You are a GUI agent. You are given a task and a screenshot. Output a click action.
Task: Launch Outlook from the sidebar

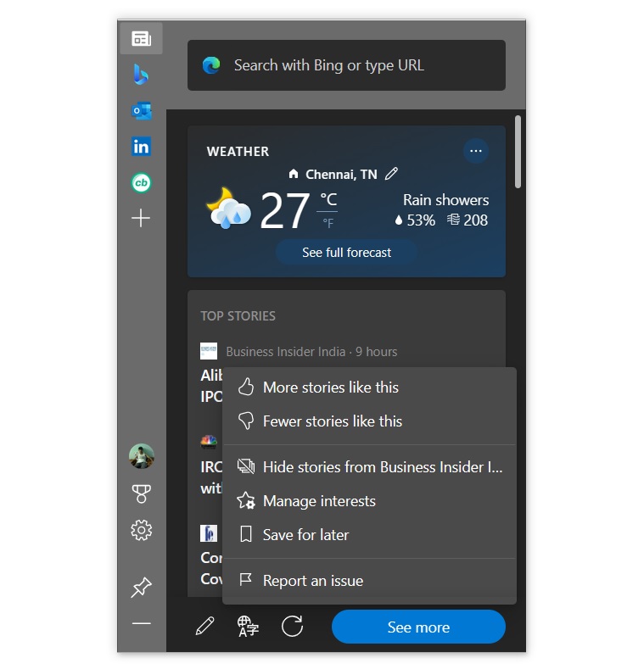142,111
